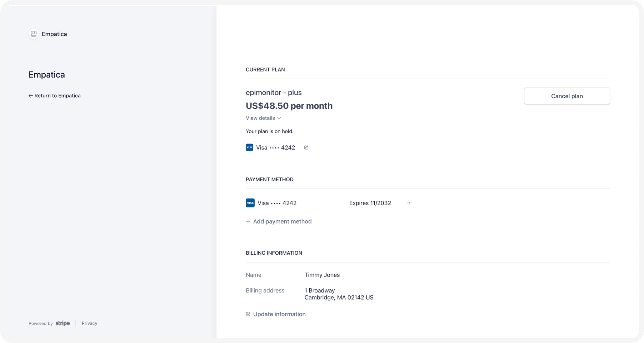Click 'Expires 11/2032' text
Screen dimensions: 644x343
[370, 203]
